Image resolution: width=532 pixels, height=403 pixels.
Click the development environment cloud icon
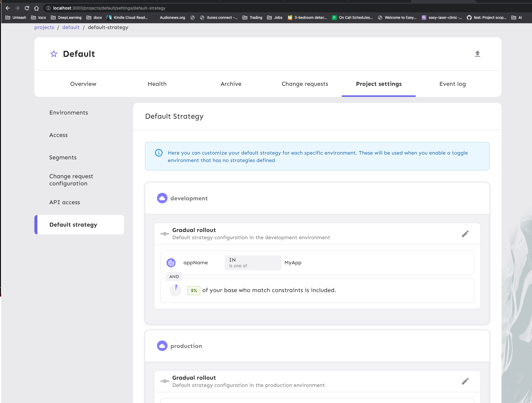click(x=162, y=198)
